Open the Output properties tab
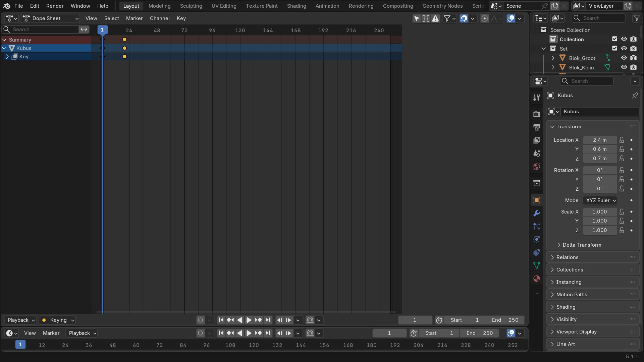644x362 pixels. point(537,127)
